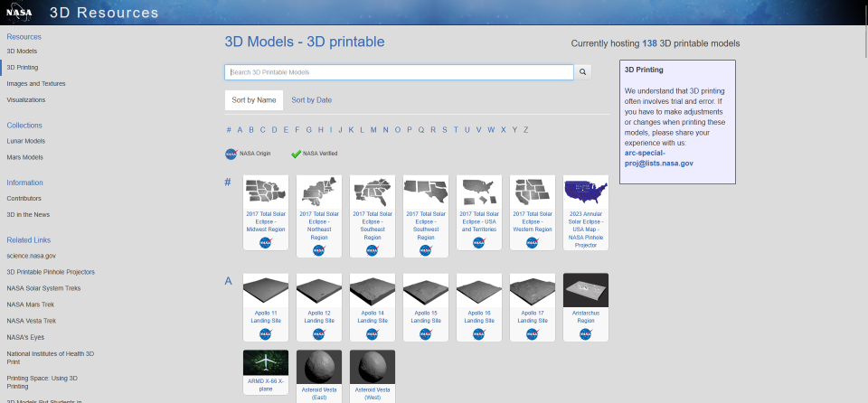The image size is (868, 403).
Task: Click NASA badge under USA and Territories card
Action: pyautogui.click(x=479, y=242)
